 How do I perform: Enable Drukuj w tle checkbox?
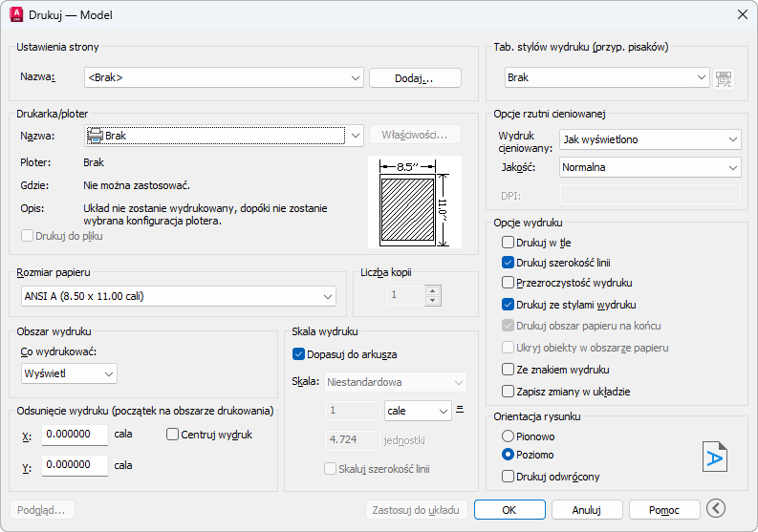point(509,243)
